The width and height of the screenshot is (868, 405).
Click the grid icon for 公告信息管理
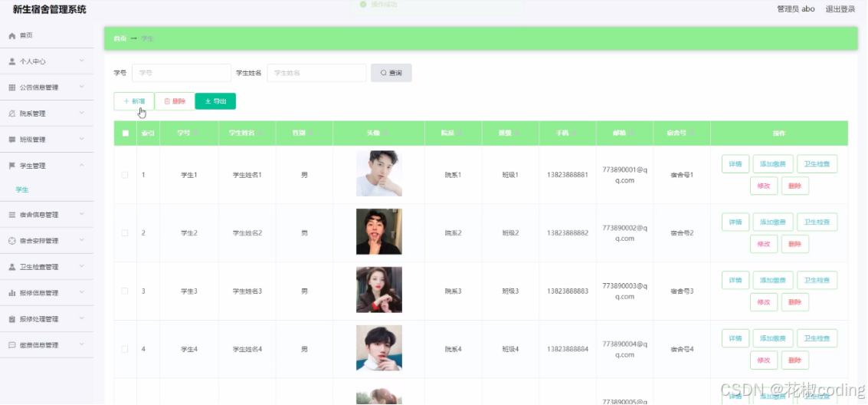click(x=12, y=87)
